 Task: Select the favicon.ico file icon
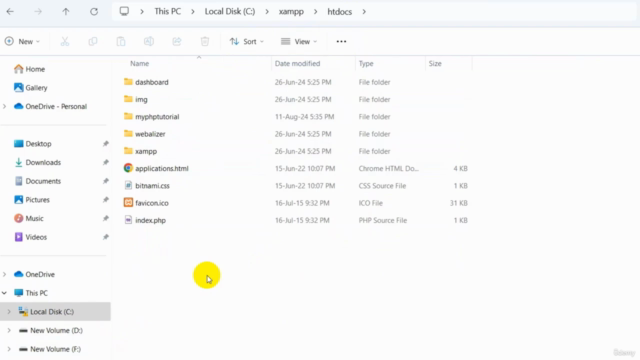coord(128,202)
